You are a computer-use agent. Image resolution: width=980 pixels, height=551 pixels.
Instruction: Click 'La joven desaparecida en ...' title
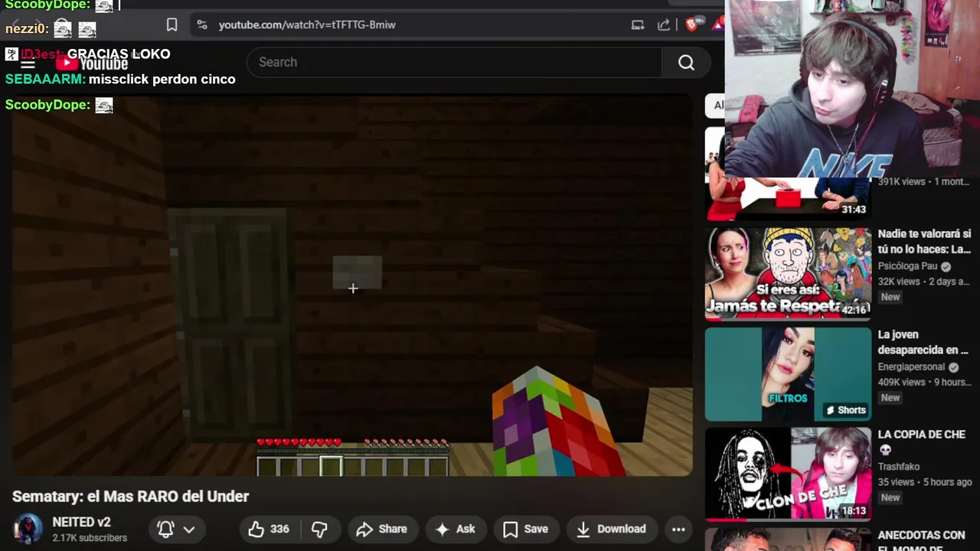point(923,342)
